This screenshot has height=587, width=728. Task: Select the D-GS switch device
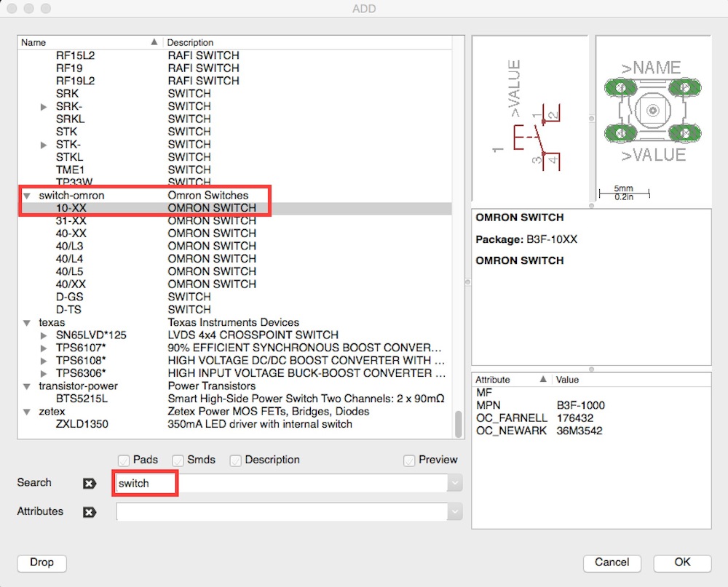click(x=234, y=297)
